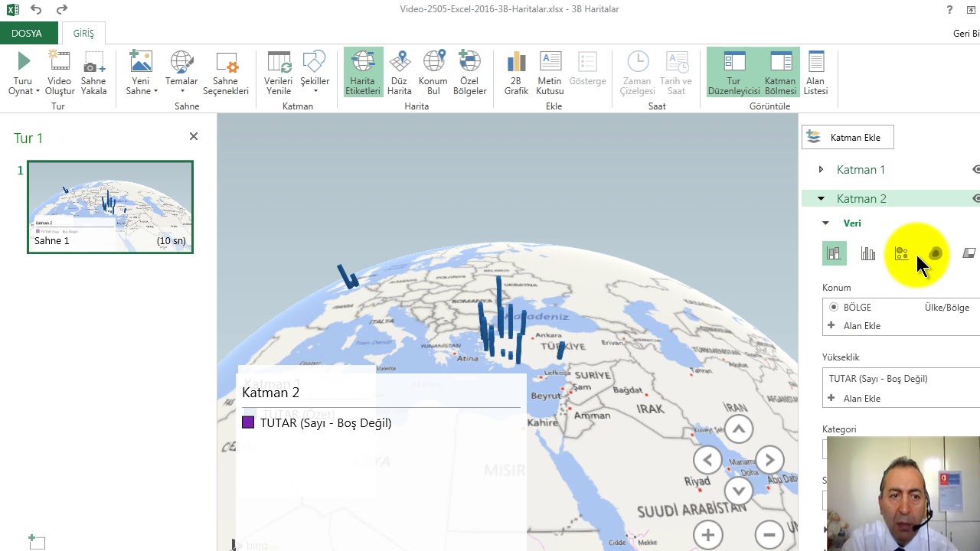980x551 pixels.
Task: Click Katman 2 legend title
Action: (270, 393)
